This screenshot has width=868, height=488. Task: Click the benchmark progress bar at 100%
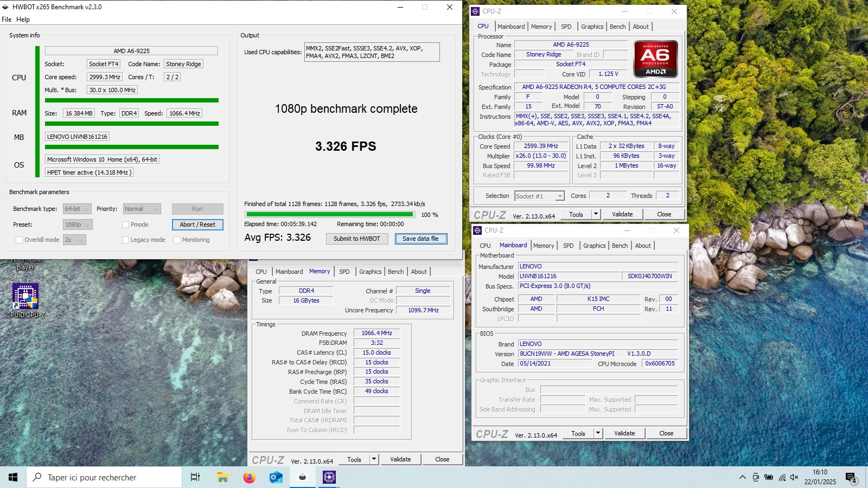click(x=329, y=215)
